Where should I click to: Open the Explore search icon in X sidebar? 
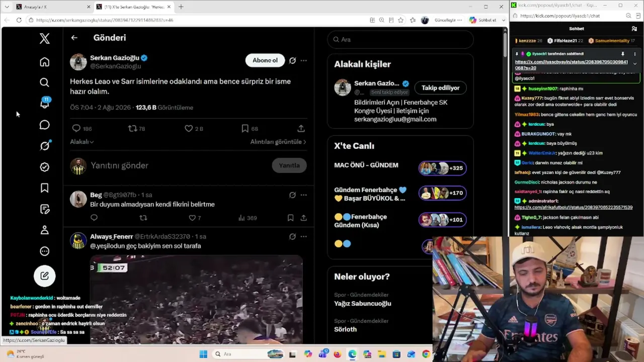pyautogui.click(x=45, y=82)
